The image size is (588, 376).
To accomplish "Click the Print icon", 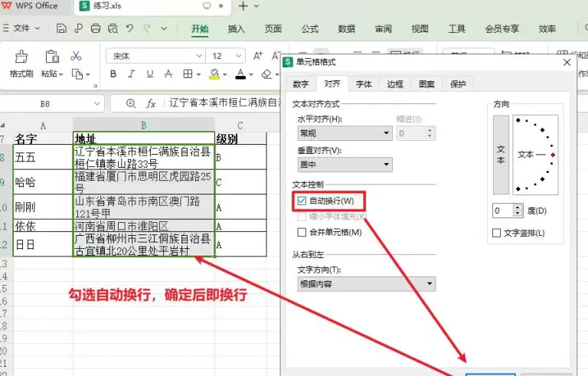I will click(96, 29).
